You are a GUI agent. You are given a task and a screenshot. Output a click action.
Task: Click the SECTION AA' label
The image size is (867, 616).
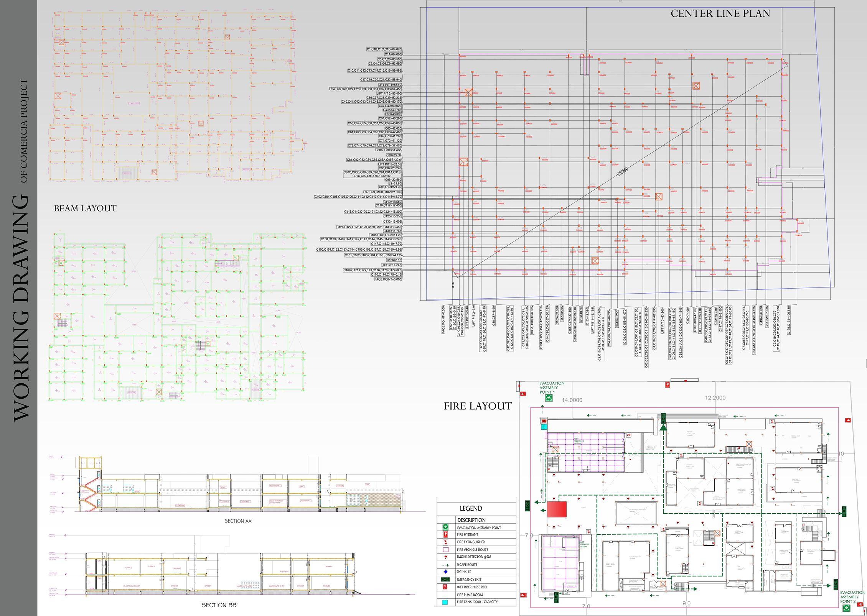(x=239, y=521)
